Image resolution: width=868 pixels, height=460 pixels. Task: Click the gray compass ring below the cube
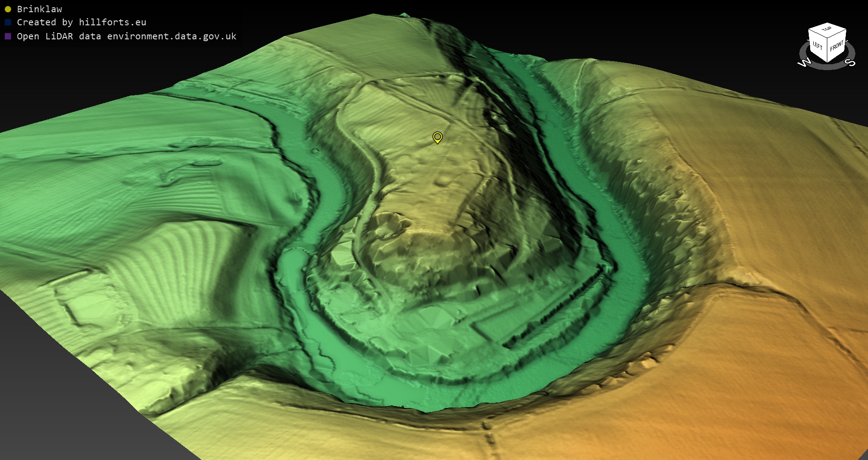[x=827, y=67]
